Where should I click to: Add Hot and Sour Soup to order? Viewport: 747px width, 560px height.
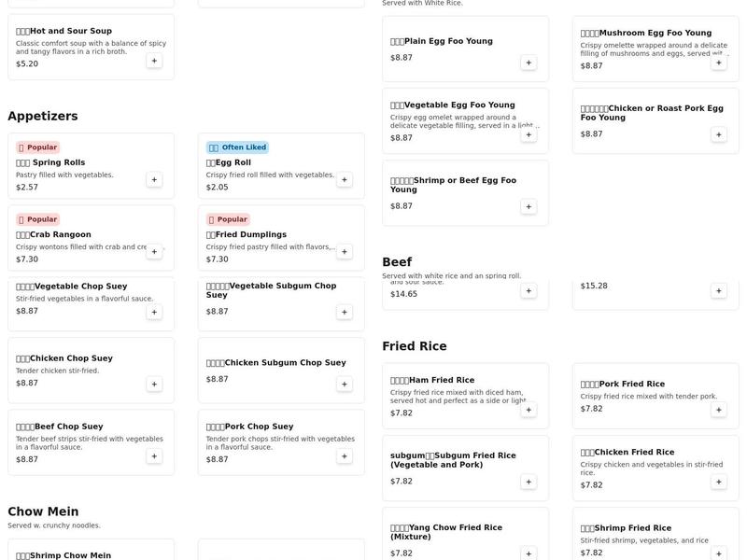point(154,61)
